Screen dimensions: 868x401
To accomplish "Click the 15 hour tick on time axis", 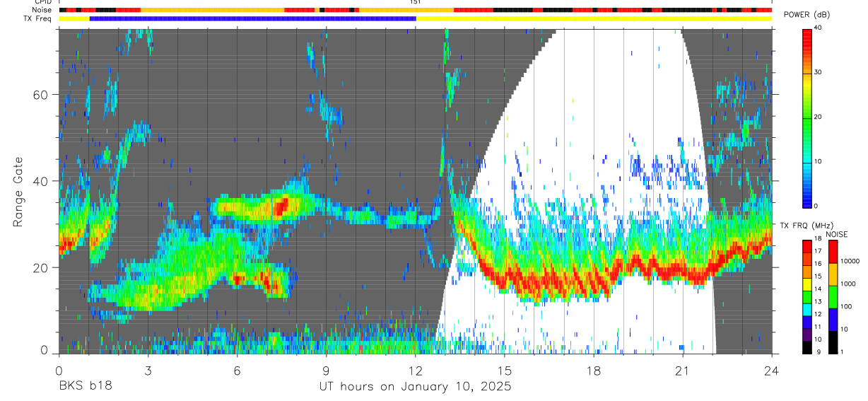I will (x=504, y=370).
